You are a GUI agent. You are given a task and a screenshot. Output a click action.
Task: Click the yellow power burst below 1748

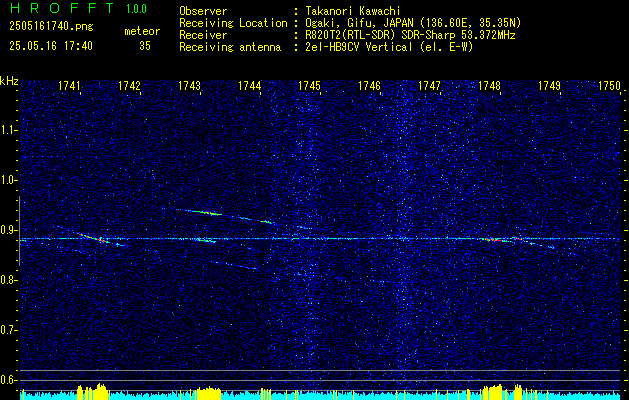(493, 392)
